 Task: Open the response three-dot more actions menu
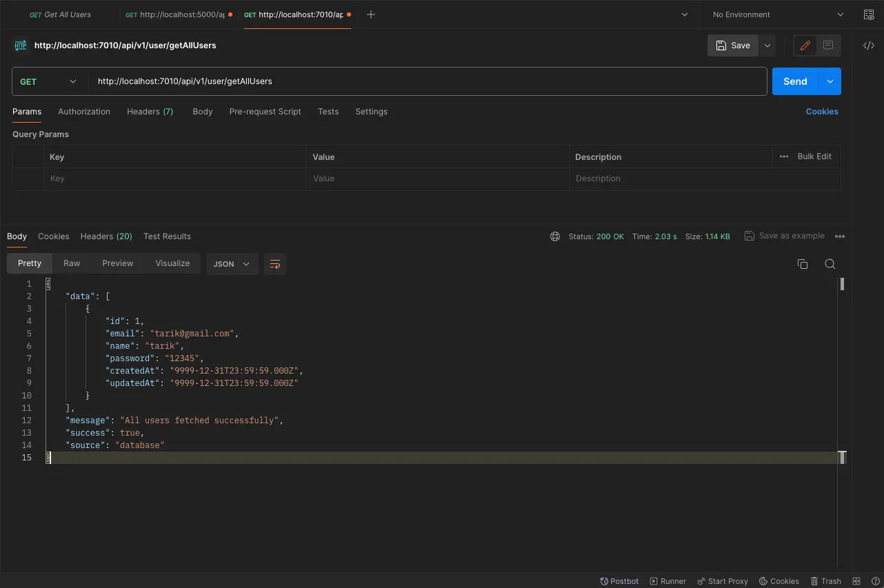pos(840,236)
